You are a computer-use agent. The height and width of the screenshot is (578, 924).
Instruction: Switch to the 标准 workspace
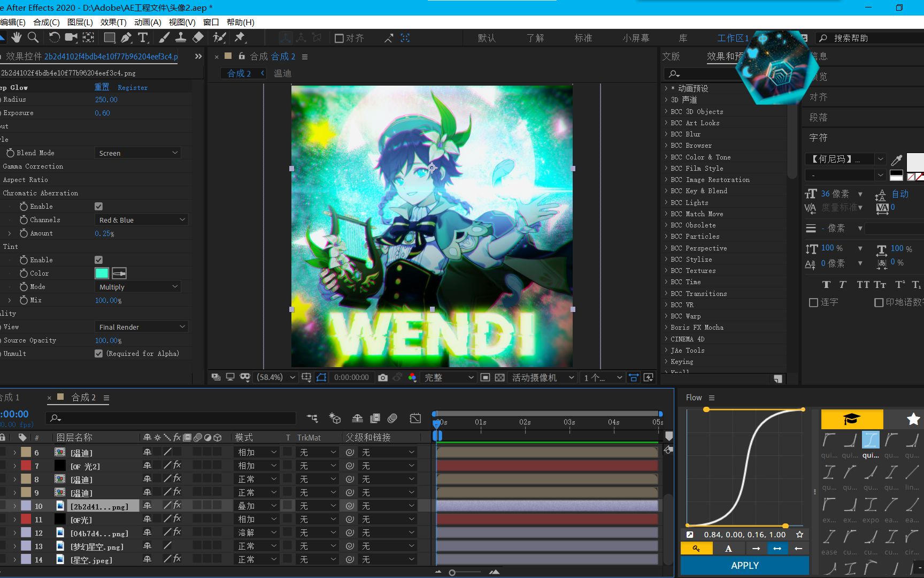coord(583,38)
